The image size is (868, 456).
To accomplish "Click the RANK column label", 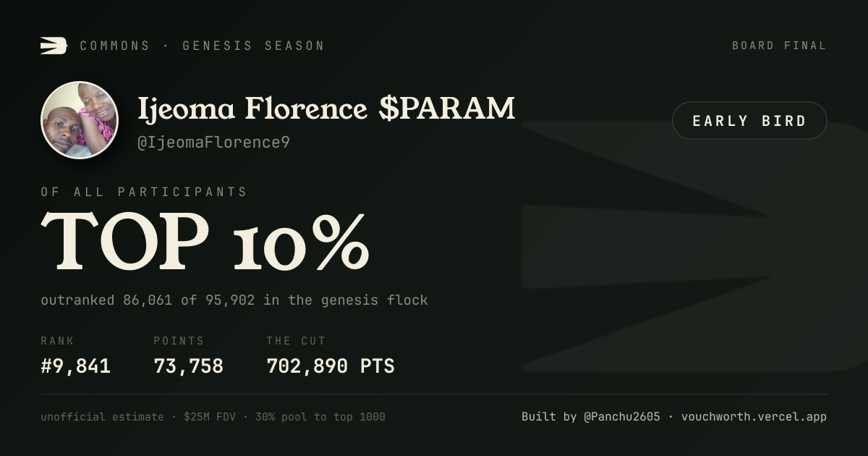I will point(57,341).
